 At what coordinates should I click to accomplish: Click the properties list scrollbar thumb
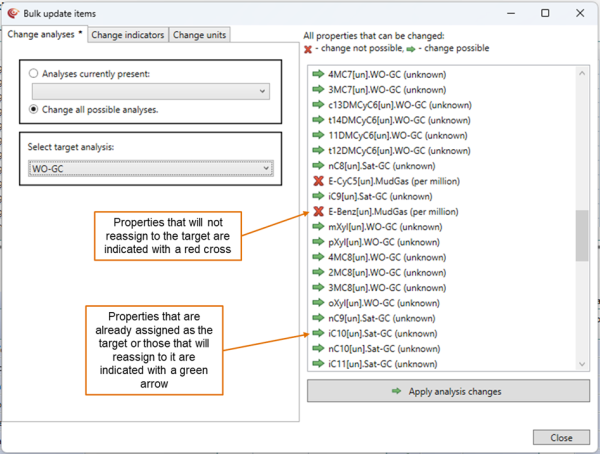point(581,234)
